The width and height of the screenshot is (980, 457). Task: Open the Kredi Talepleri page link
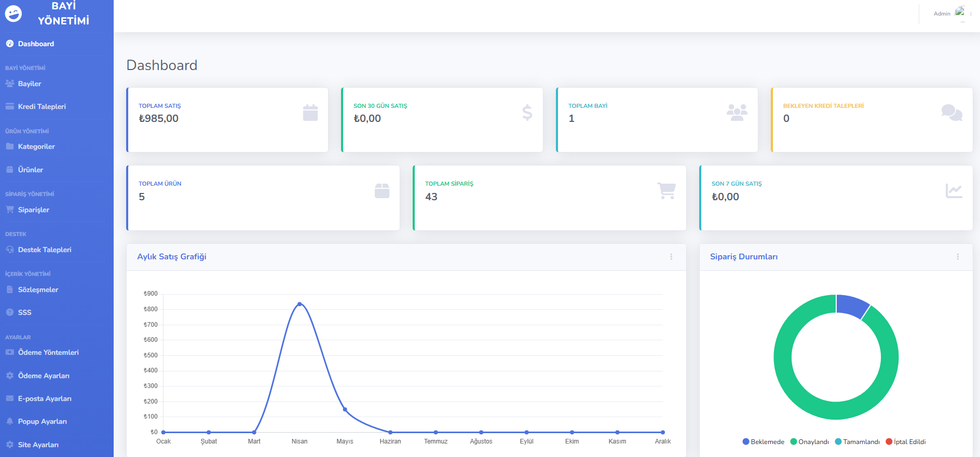tap(42, 107)
